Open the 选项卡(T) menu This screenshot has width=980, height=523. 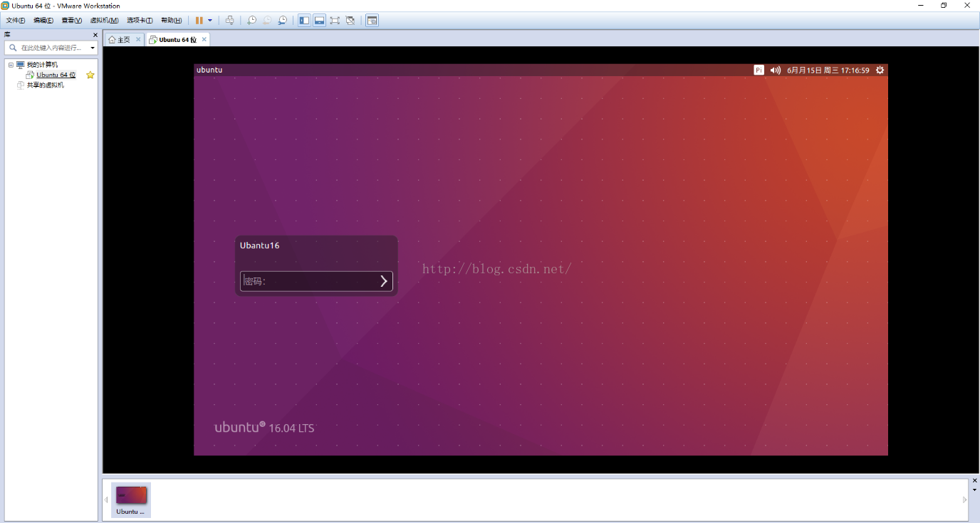click(x=140, y=21)
